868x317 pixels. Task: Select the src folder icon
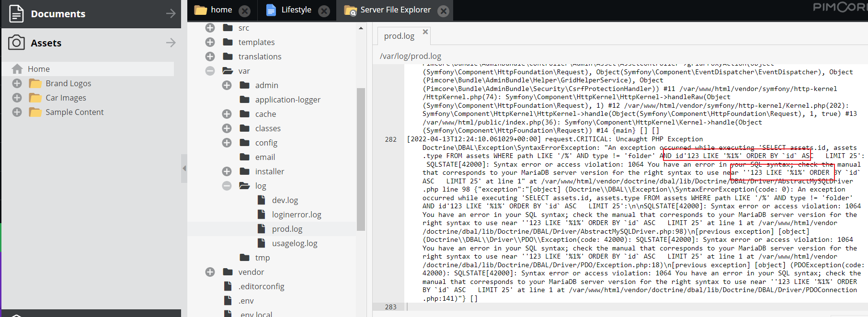228,28
